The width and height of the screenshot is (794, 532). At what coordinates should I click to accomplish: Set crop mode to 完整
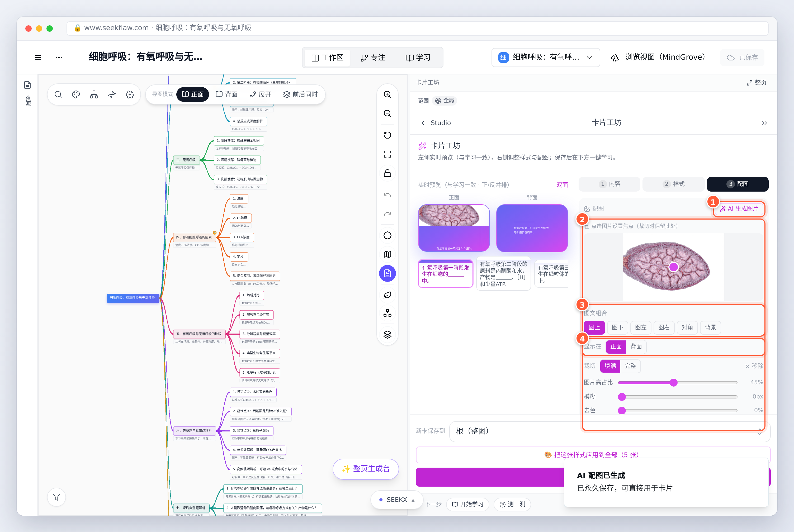pyautogui.click(x=630, y=366)
